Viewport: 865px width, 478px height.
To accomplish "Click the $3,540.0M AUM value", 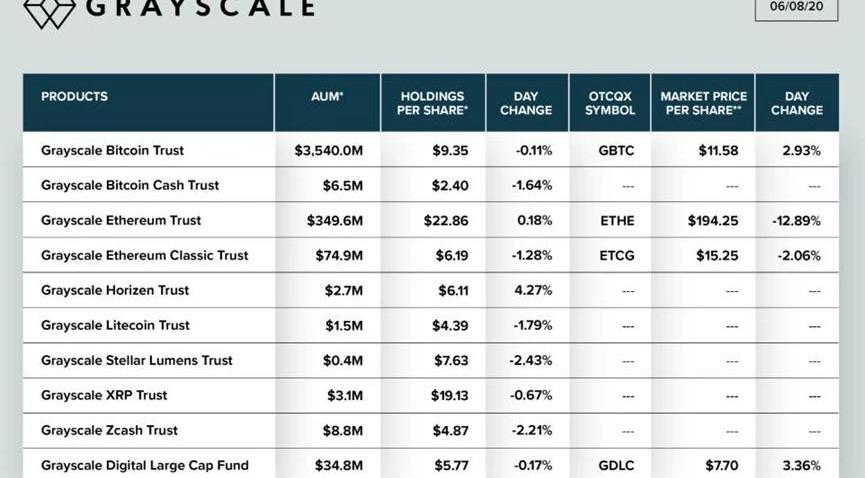I will coord(328,151).
